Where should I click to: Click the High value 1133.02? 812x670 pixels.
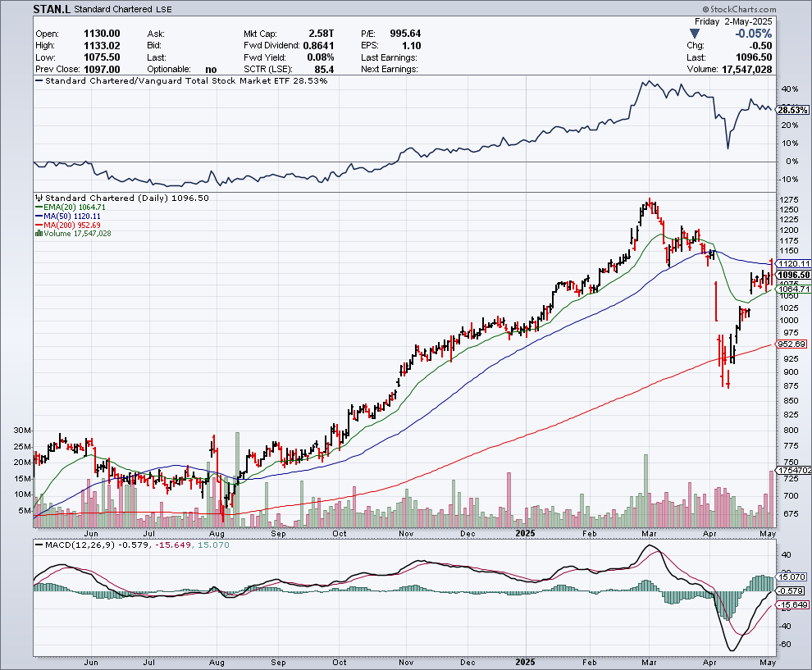coord(102,46)
